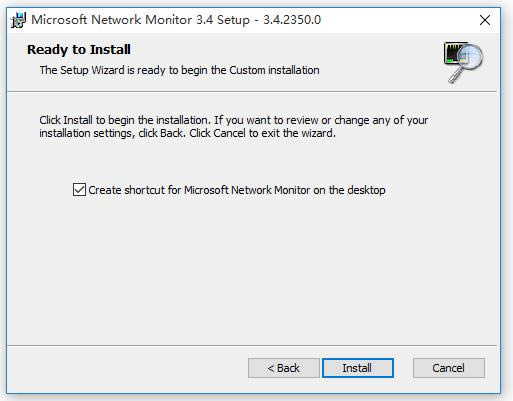Click the word 'Custom installation' in the subtitle
Image resolution: width=513 pixels, height=401 pixels.
click(x=274, y=70)
